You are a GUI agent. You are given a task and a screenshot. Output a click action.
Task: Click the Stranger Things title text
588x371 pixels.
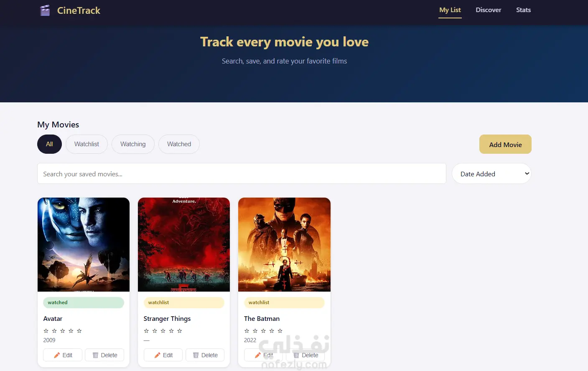point(167,319)
